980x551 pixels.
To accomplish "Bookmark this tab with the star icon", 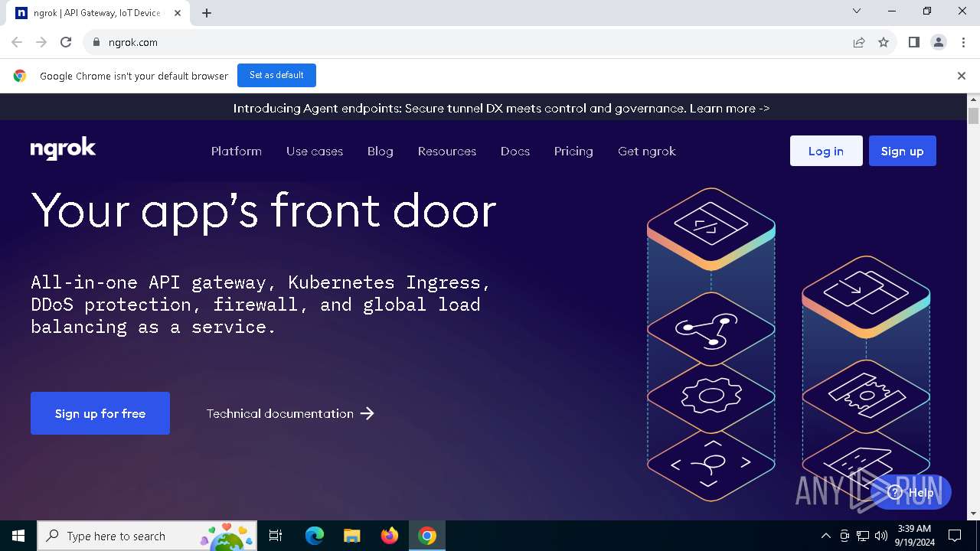I will [x=884, y=42].
